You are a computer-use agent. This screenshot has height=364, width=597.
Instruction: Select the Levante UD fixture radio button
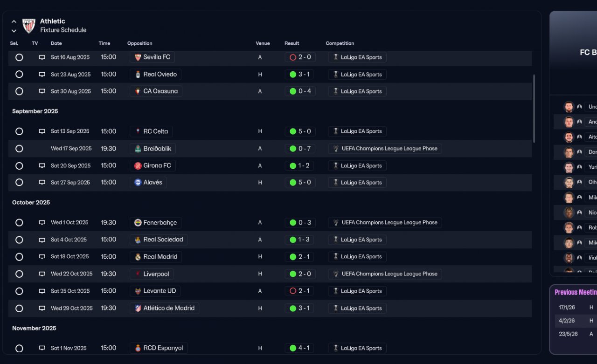click(19, 291)
